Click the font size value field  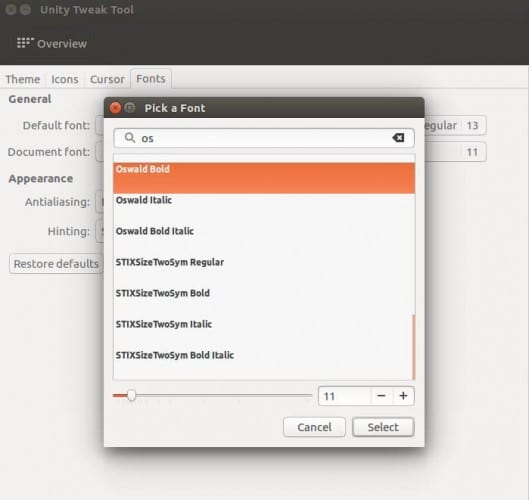click(344, 396)
